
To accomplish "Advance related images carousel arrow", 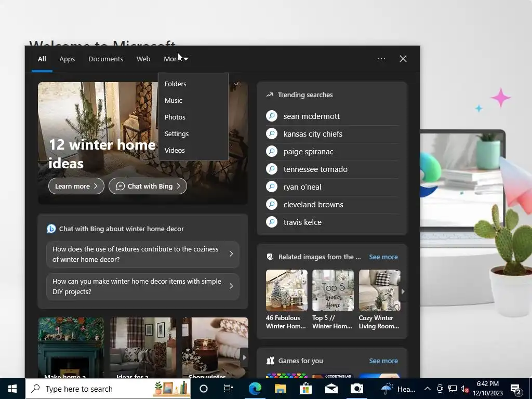I will click(403, 291).
